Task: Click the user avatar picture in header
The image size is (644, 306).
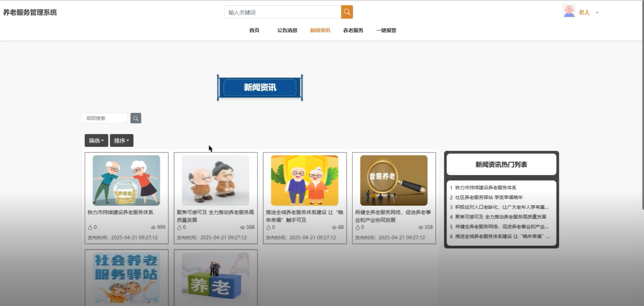Action: click(569, 11)
